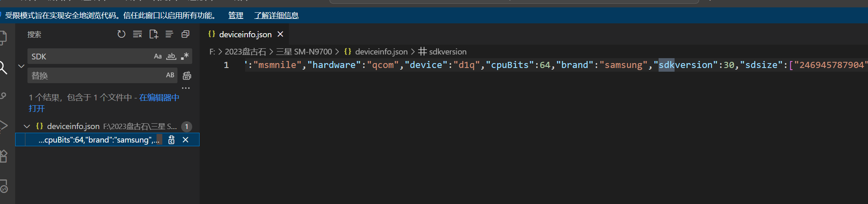Toggle Preserve Case in replace field
This screenshot has width=868, height=204.
coord(170,75)
